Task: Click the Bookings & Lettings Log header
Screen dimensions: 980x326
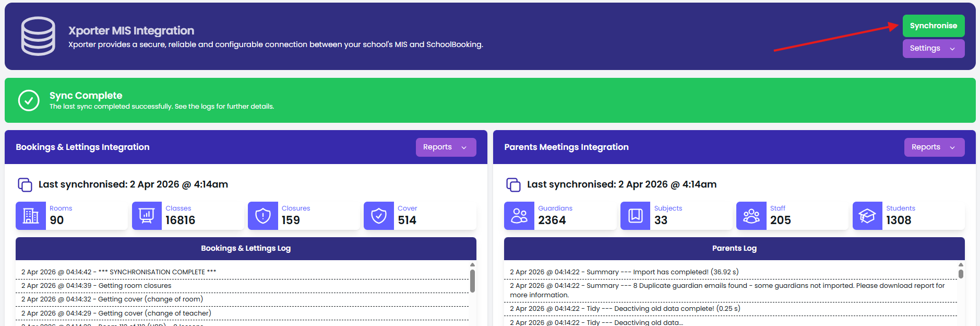Action: tap(246, 248)
